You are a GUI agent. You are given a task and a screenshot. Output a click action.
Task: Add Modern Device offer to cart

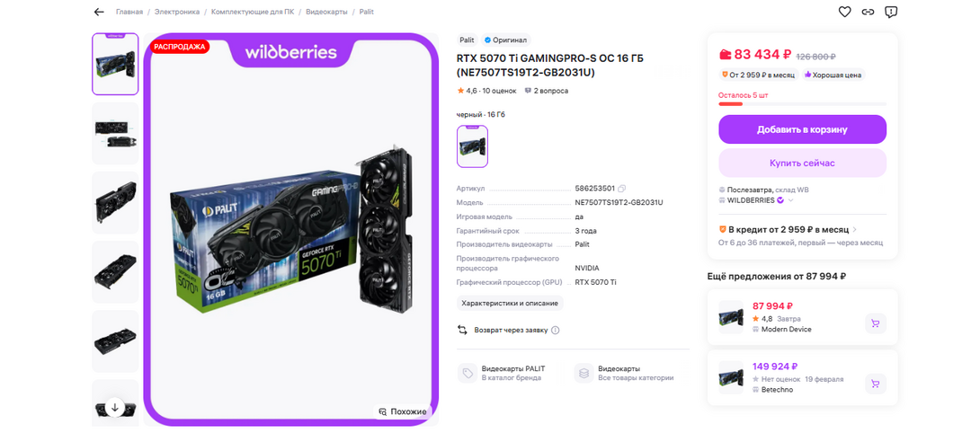pyautogui.click(x=875, y=323)
